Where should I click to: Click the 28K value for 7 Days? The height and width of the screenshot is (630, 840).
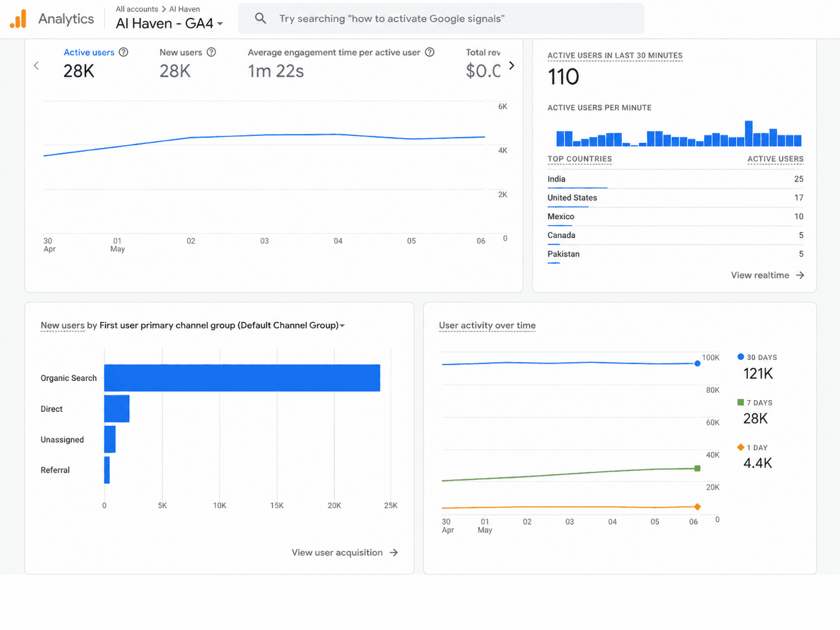click(x=755, y=418)
